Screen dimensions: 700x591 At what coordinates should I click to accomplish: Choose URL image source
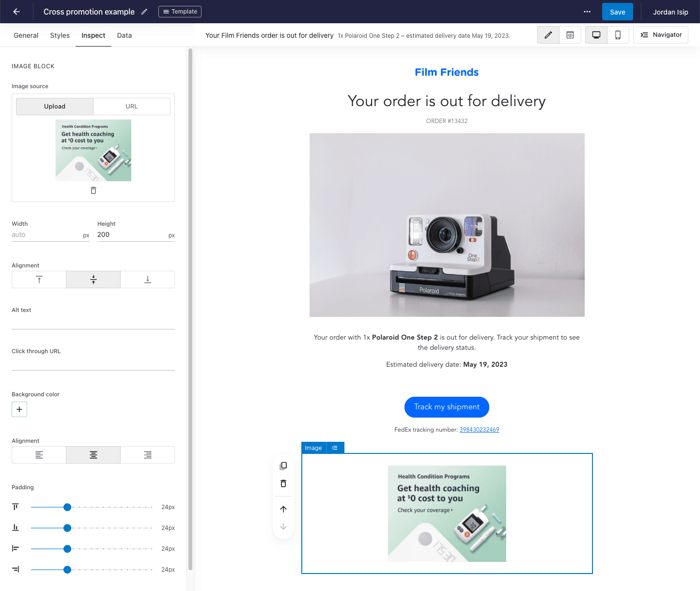point(132,107)
